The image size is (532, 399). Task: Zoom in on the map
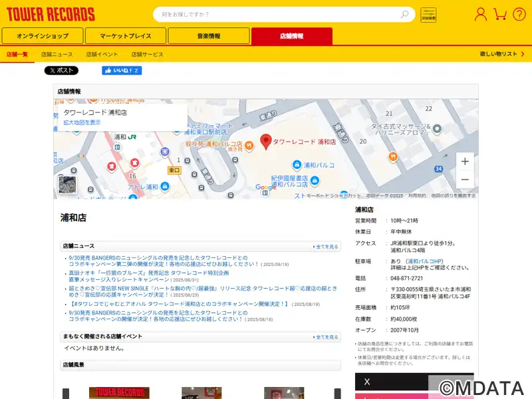[x=465, y=162]
